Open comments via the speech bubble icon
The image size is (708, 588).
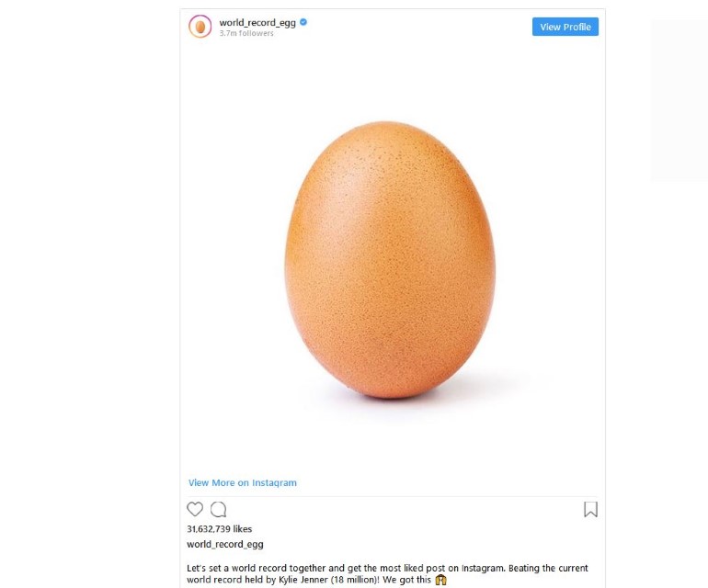(219, 509)
